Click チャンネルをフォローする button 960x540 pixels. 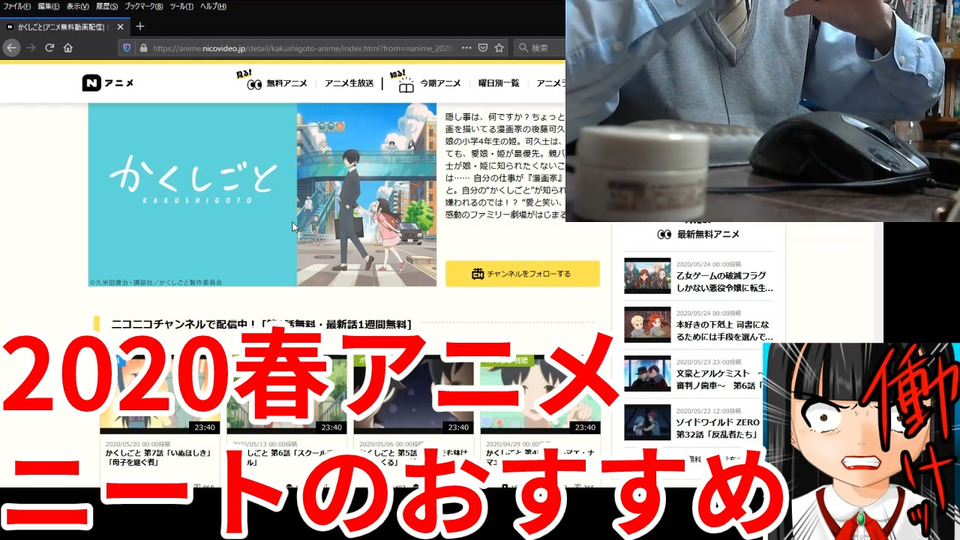pyautogui.click(x=522, y=274)
